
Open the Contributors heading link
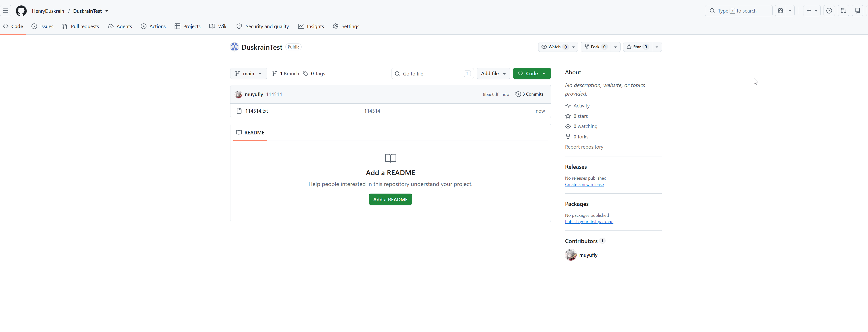585,241
